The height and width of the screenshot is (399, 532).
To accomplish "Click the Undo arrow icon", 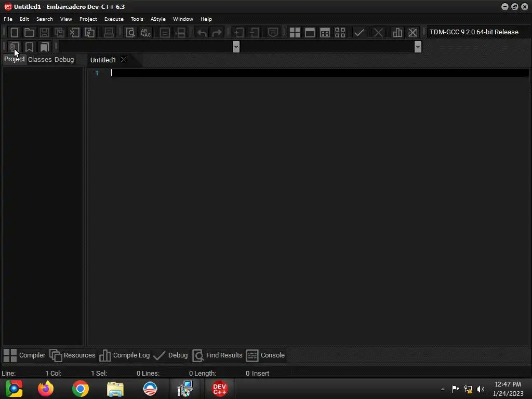I will coord(202,33).
